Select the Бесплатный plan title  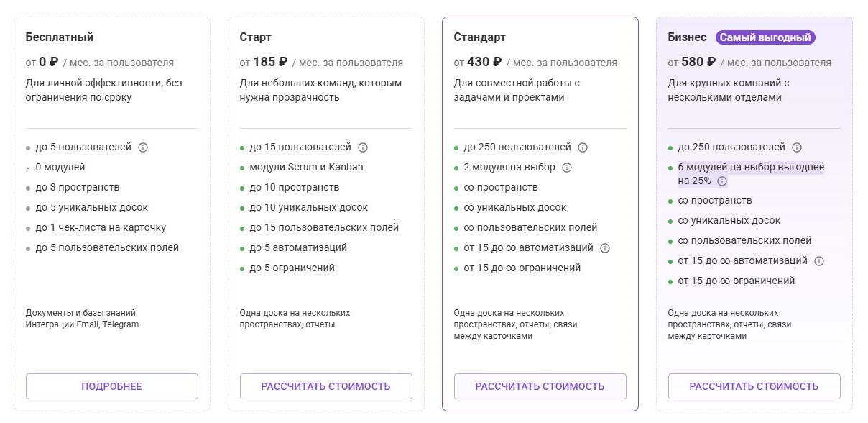click(x=60, y=37)
